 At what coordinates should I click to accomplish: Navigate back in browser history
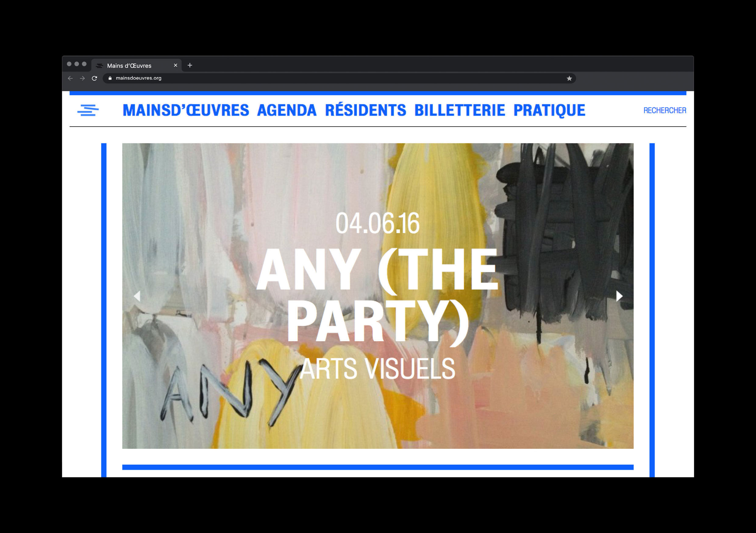click(70, 78)
